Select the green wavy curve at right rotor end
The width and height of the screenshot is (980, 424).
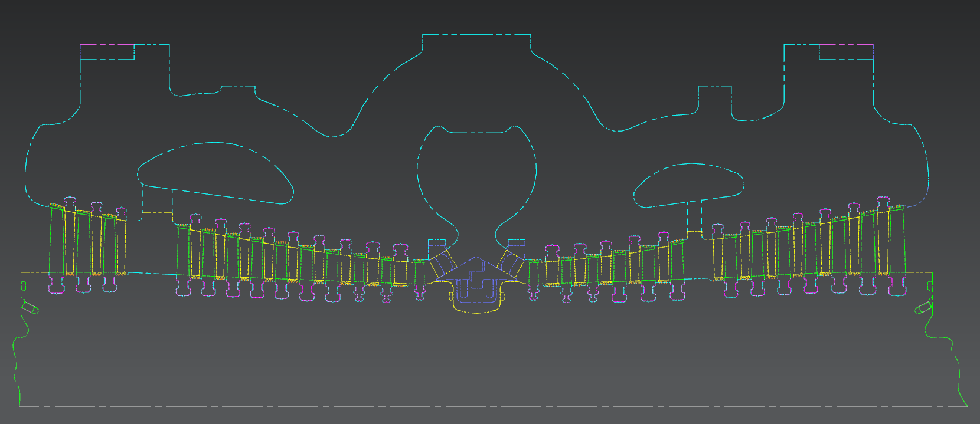[952, 348]
